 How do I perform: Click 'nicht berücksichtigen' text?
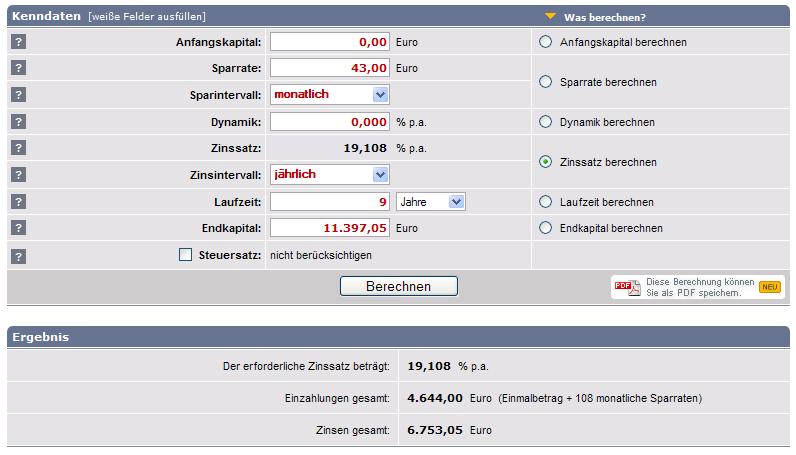[321, 255]
